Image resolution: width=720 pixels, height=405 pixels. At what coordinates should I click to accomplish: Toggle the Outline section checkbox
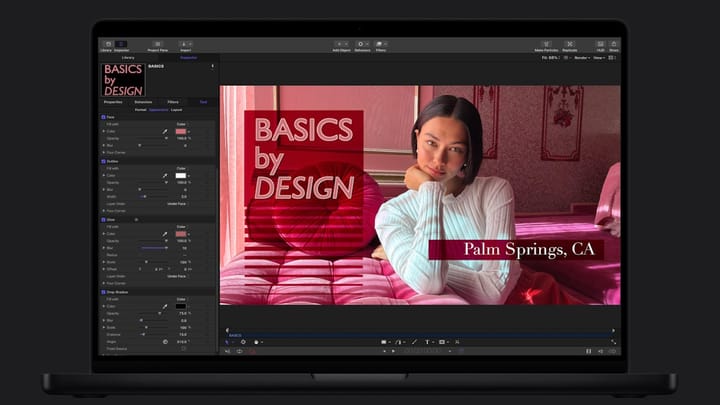pyautogui.click(x=103, y=162)
